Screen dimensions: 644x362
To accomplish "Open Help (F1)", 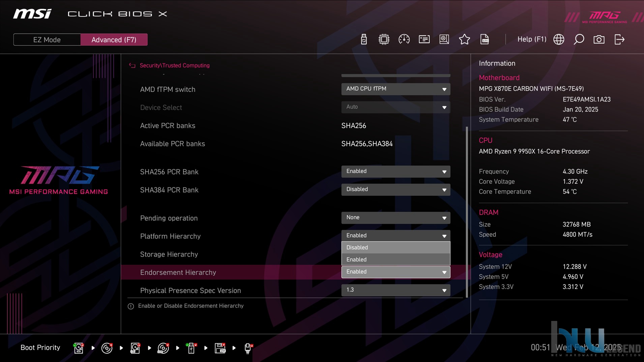I will coord(532,39).
